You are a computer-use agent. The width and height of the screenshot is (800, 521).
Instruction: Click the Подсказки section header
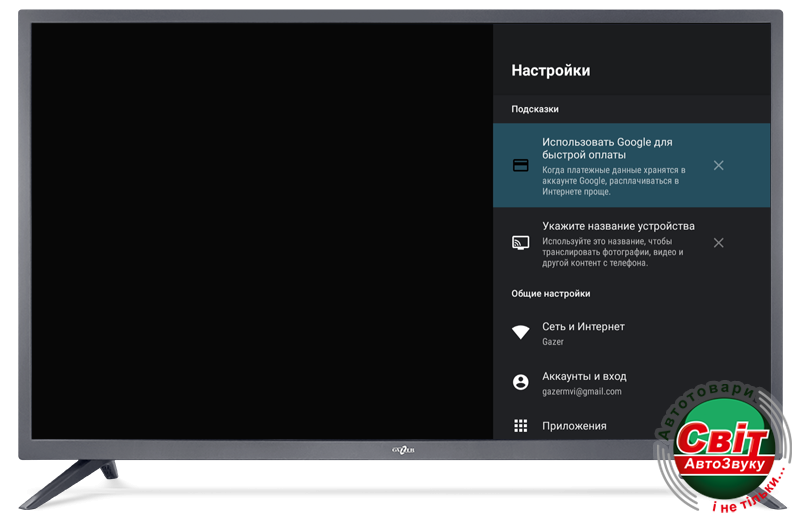(x=535, y=109)
